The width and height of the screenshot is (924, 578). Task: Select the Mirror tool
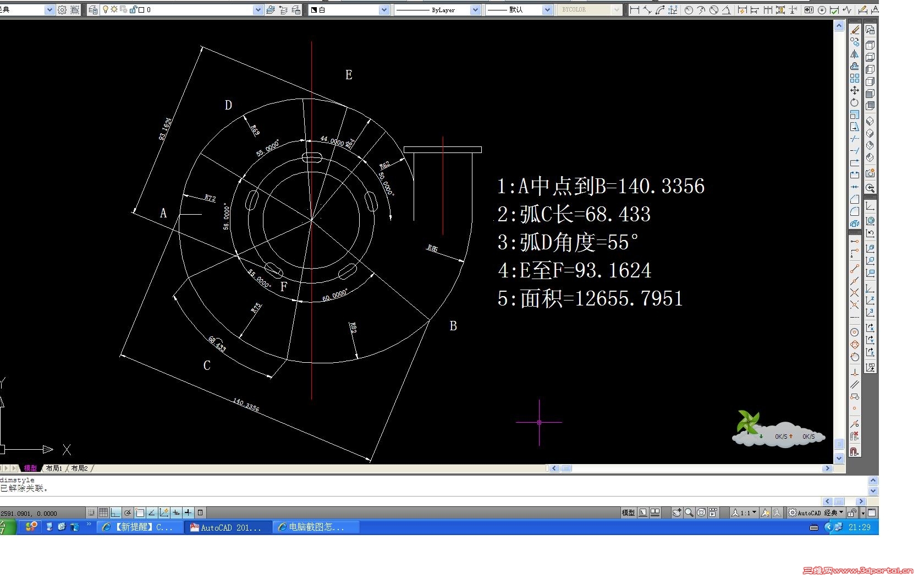click(854, 54)
